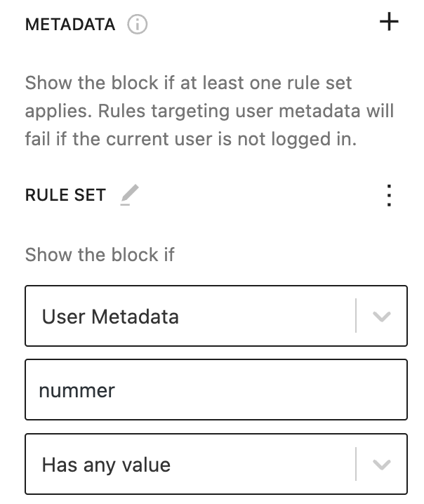
Task: Click the divider beside Has any value chevron
Action: [356, 464]
